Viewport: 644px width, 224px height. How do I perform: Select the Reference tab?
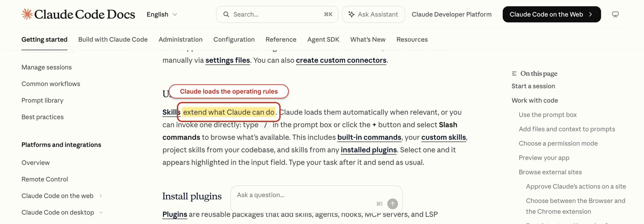(281, 40)
